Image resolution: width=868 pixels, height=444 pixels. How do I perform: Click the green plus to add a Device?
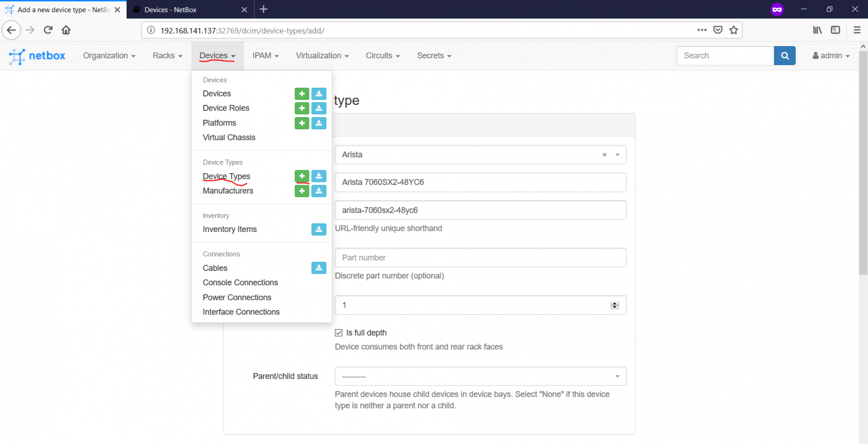pos(301,93)
